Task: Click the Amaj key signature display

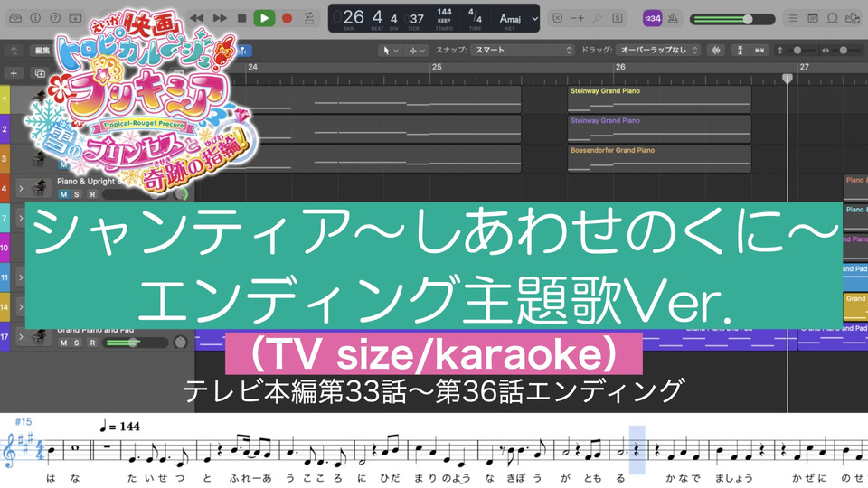Action: click(510, 19)
